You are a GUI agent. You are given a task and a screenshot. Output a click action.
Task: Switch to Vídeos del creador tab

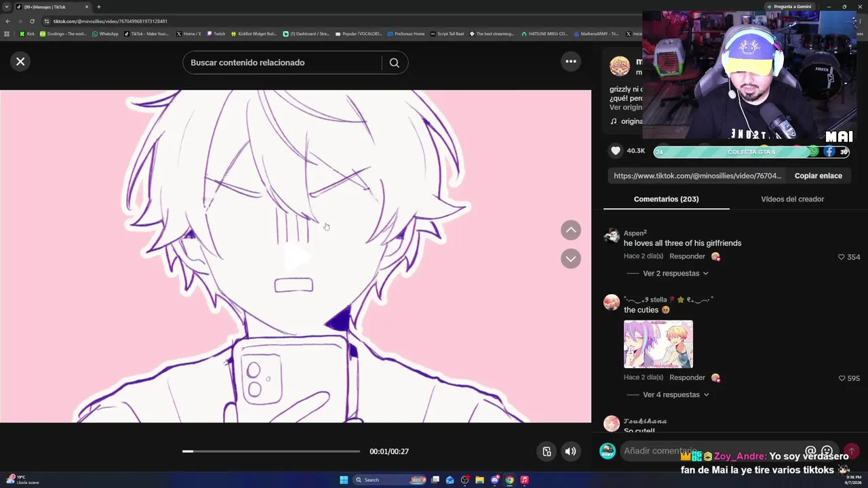[x=792, y=199]
